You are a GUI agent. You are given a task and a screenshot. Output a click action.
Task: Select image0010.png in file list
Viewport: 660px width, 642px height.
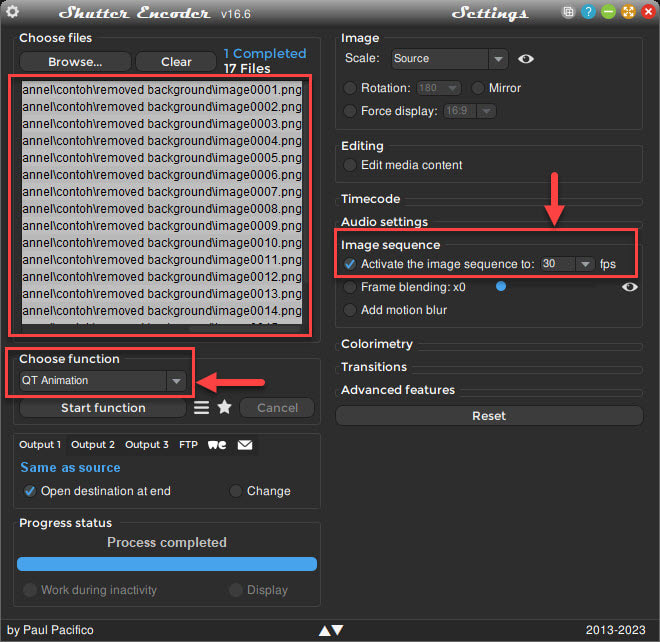pos(162,242)
